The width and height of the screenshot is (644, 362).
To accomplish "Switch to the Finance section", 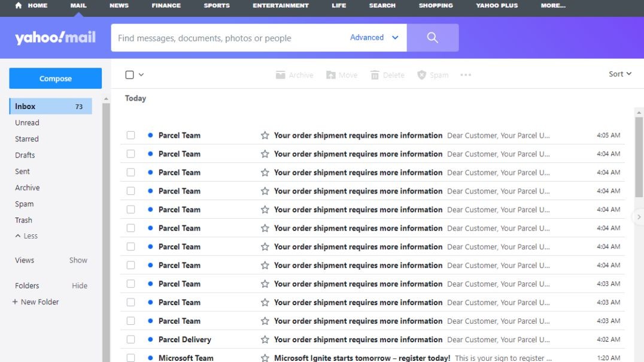I will [x=166, y=6].
